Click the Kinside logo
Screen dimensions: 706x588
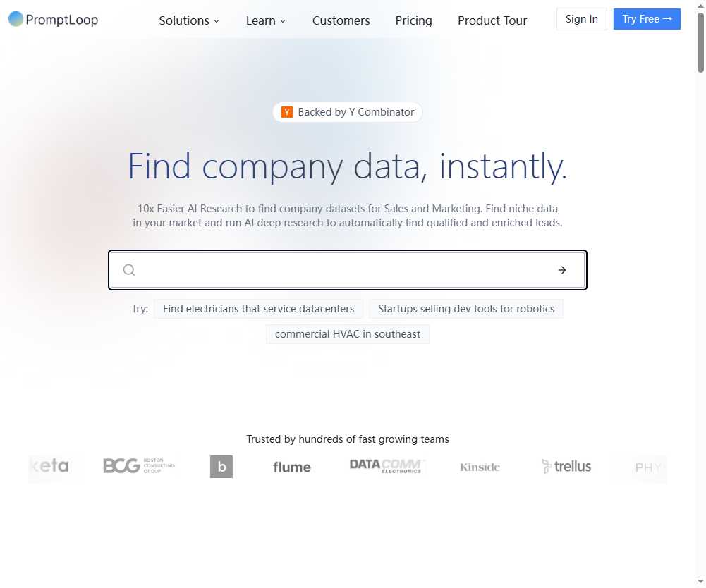tap(480, 467)
